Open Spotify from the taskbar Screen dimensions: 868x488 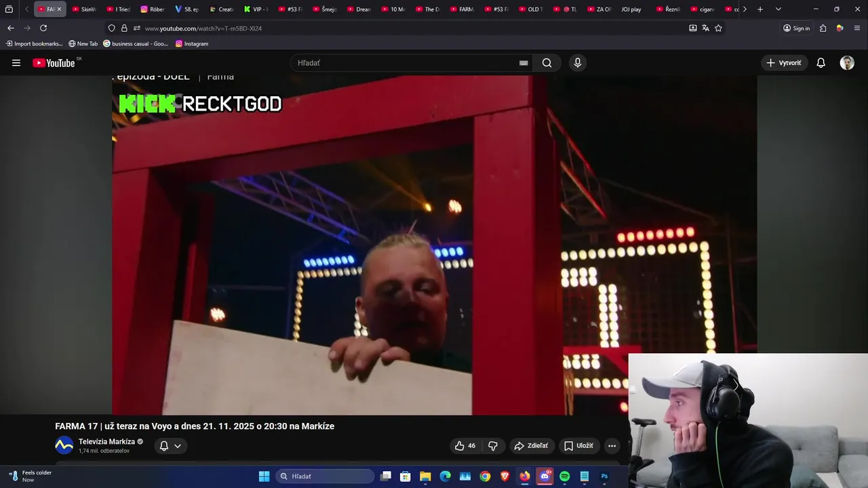click(x=565, y=476)
